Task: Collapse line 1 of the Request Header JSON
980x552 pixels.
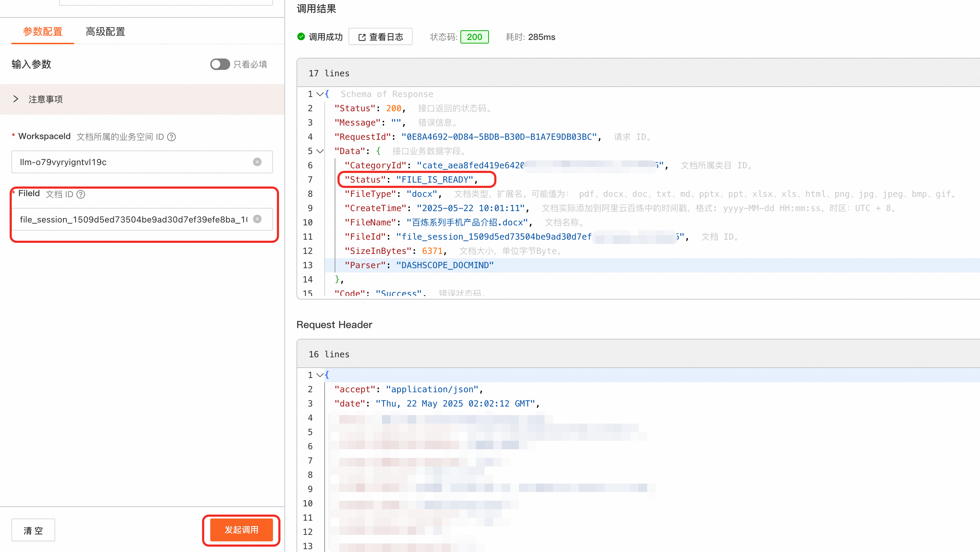Action: coord(320,375)
